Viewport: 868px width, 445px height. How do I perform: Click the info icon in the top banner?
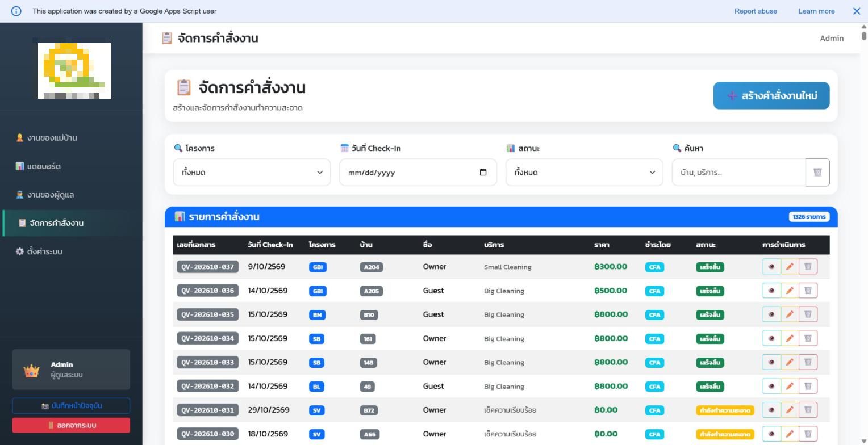(16, 11)
